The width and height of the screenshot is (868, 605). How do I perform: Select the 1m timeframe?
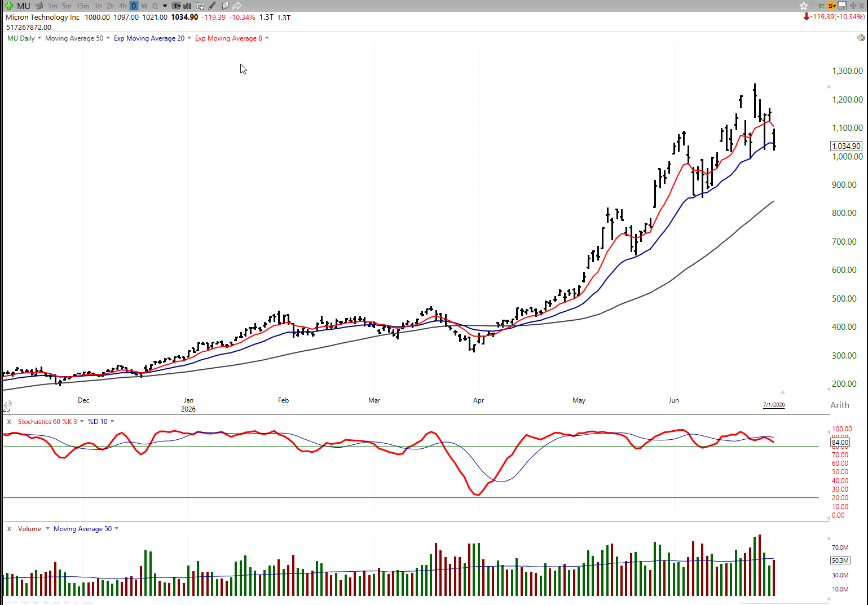pos(52,6)
